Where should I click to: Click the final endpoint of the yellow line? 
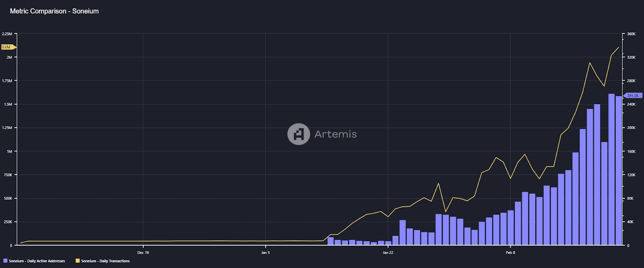click(x=619, y=47)
